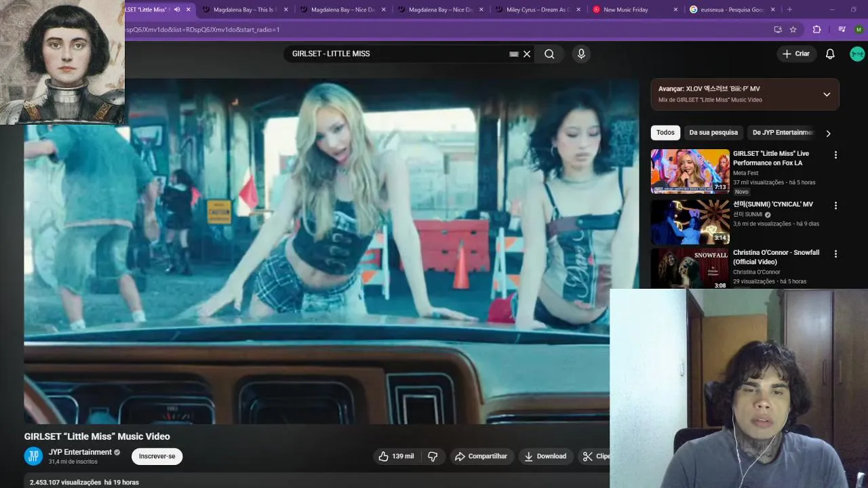Open YouTube notifications bell

point(830,54)
